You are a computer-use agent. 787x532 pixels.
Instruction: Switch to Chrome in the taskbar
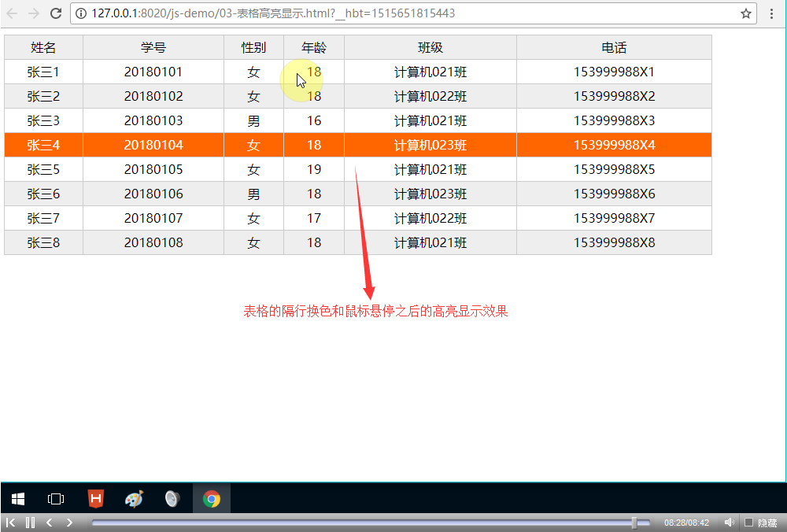[x=211, y=499]
